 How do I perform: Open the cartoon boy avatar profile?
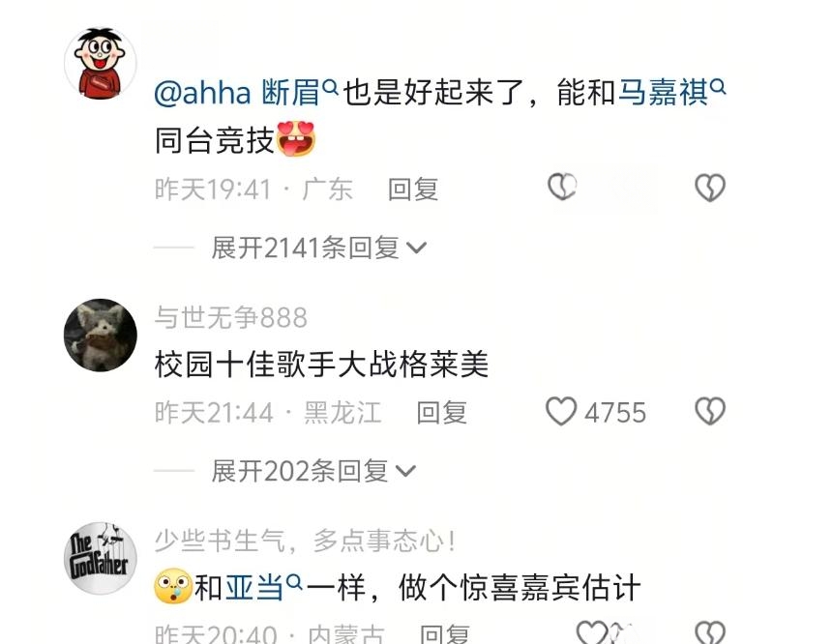[x=101, y=63]
